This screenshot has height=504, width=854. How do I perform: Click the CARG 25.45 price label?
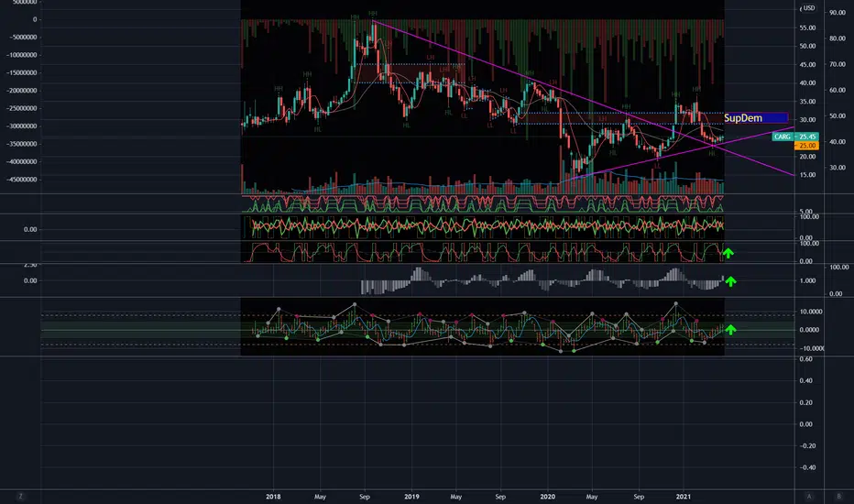[x=795, y=137]
